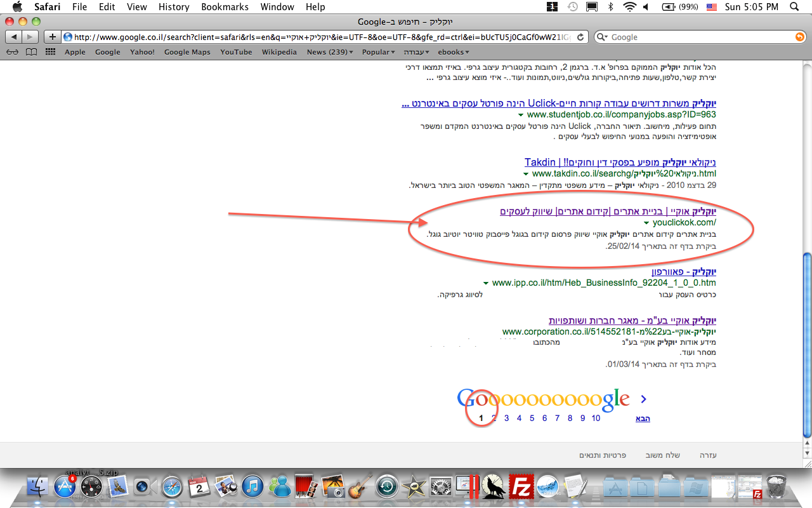Open Photo Booth in the Dock
This screenshot has height=508, width=812.
tap(306, 487)
